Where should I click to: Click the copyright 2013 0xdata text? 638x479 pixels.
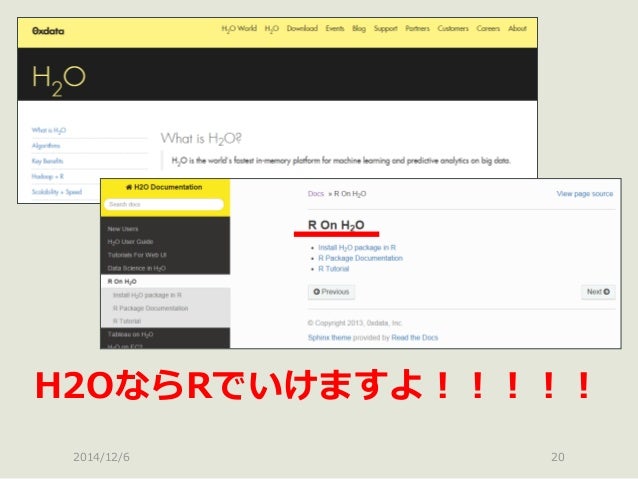point(355,323)
